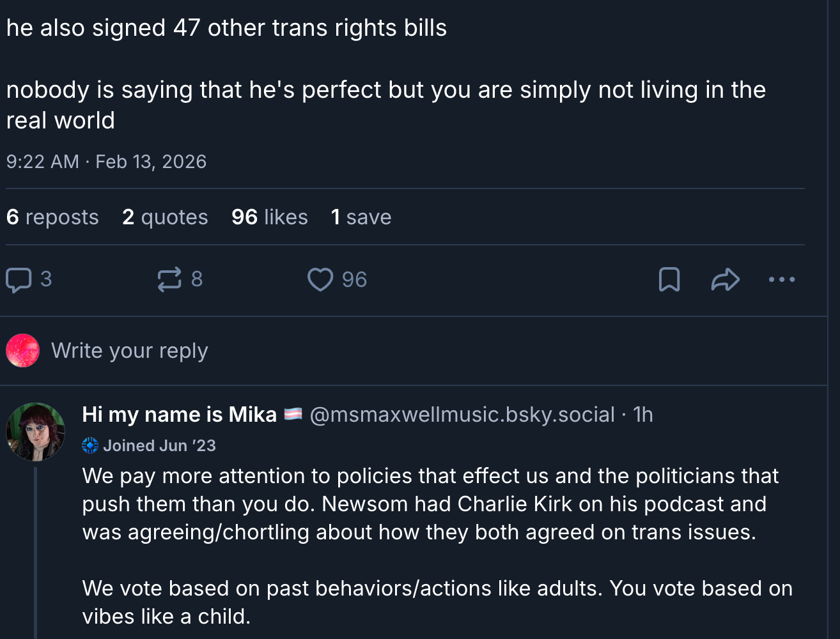Click the trans flag emoji next to Mika
Screen dimensions: 840x639
(293, 415)
